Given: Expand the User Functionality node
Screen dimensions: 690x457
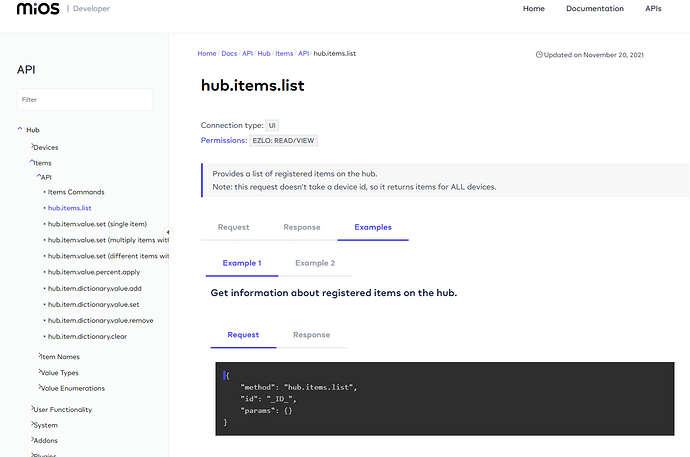Looking at the screenshot, I should coord(32,408).
